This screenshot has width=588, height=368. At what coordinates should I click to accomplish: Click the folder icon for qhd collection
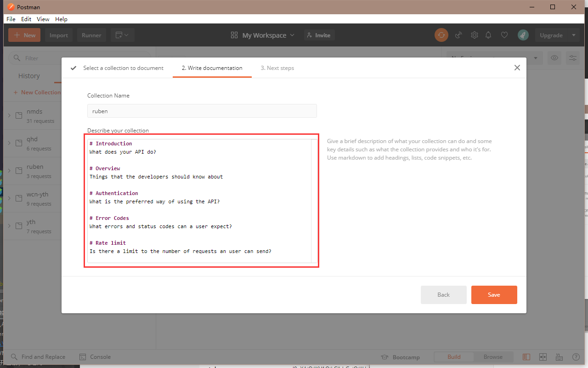[x=19, y=143]
